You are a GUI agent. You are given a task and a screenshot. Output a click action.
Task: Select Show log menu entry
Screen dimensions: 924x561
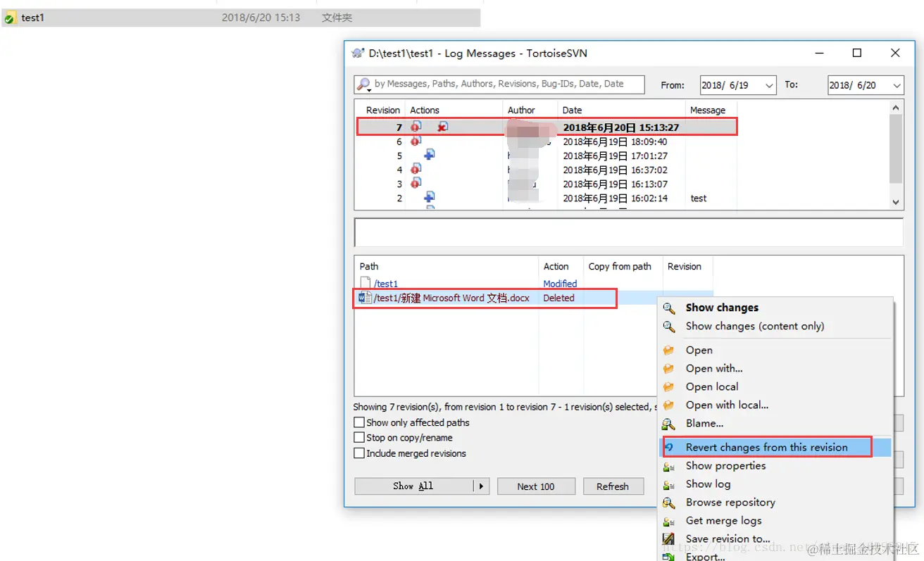coord(708,484)
